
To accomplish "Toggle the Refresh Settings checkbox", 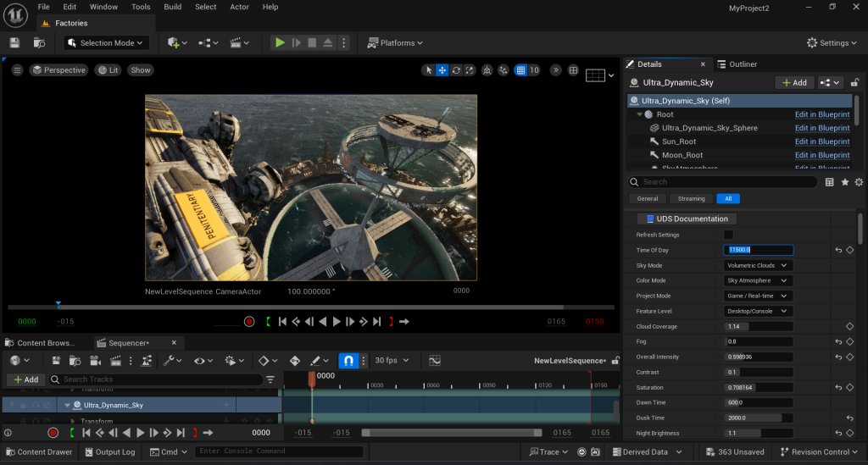I will point(728,235).
